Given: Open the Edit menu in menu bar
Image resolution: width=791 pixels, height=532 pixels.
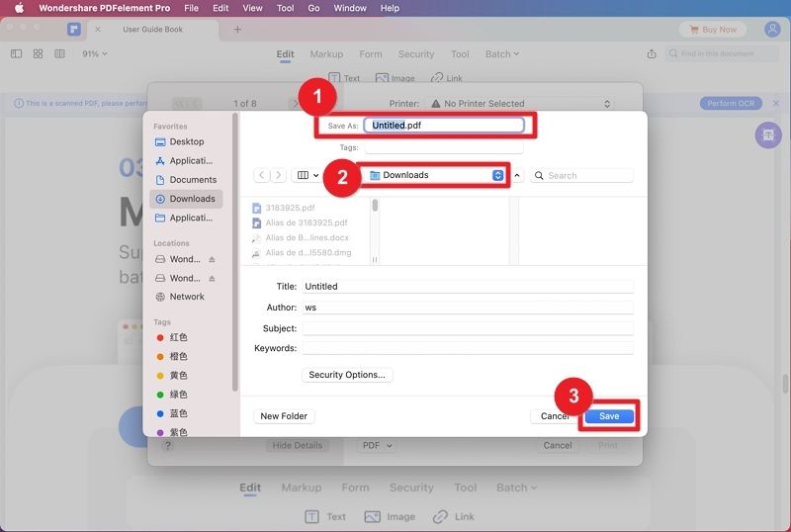Looking at the screenshot, I should (220, 8).
